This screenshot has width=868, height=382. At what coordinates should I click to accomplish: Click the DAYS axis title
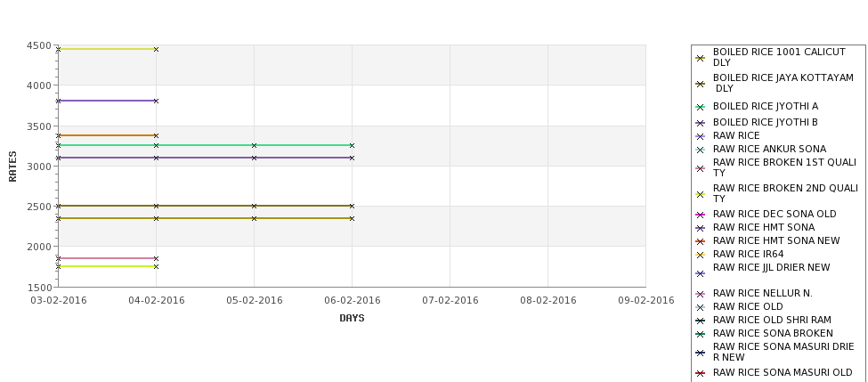pyautogui.click(x=352, y=319)
